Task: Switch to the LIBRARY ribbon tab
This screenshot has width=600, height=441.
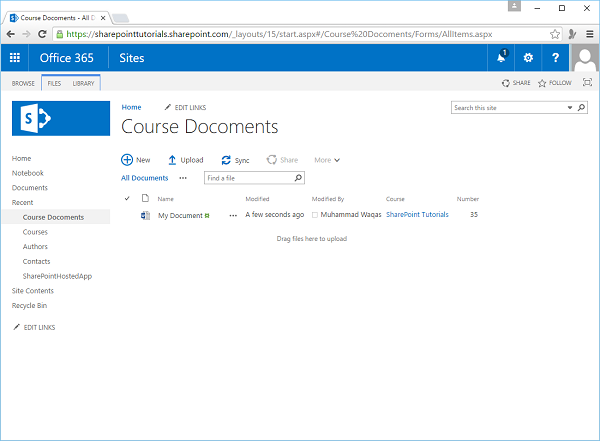Action: coord(83,83)
